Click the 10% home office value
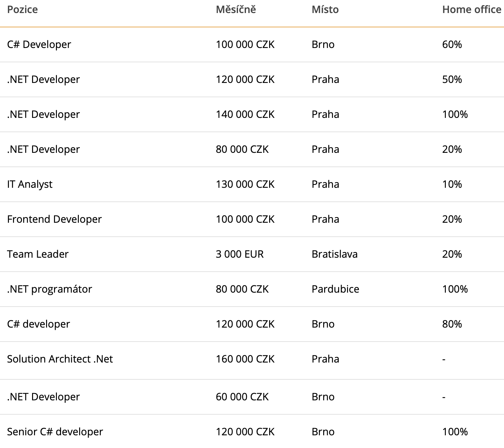Image resolution: width=504 pixels, height=448 pixels. (452, 184)
